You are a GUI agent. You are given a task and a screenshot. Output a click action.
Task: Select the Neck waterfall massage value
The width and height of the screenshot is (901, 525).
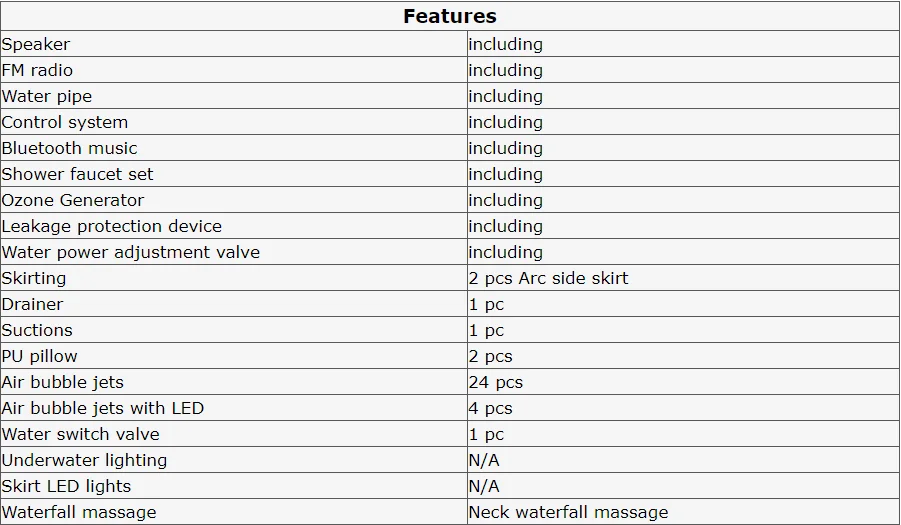(x=568, y=512)
